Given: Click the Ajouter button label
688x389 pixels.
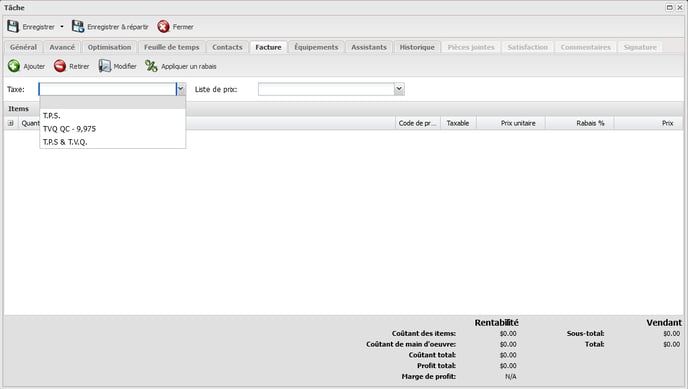Looking at the screenshot, I should [x=34, y=66].
